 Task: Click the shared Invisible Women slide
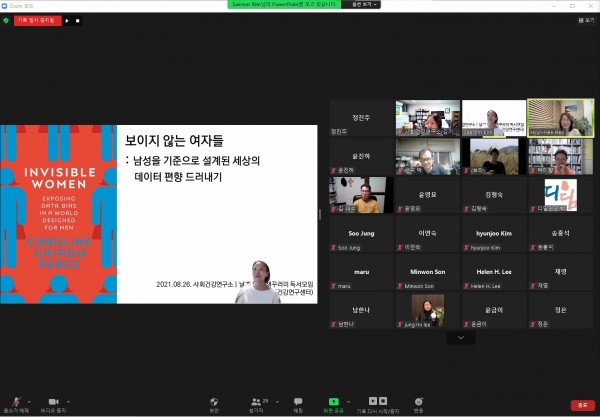click(158, 214)
